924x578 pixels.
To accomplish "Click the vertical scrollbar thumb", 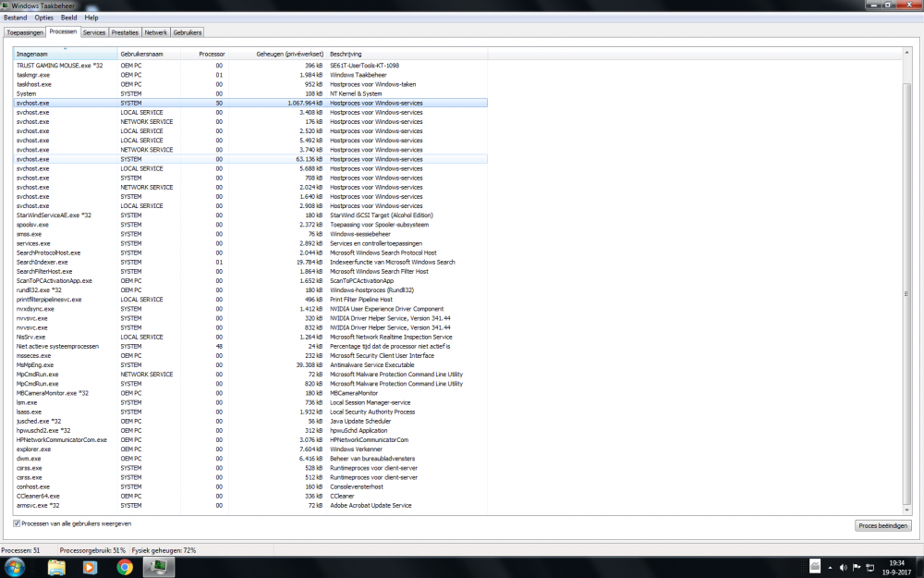I will [907, 293].
